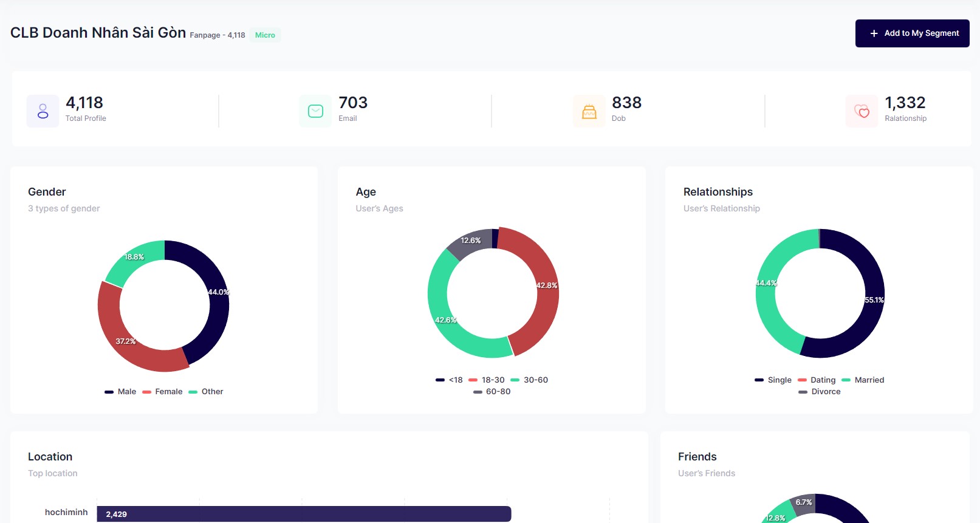
Task: Click the Add to My Segment button
Action: coord(912,33)
